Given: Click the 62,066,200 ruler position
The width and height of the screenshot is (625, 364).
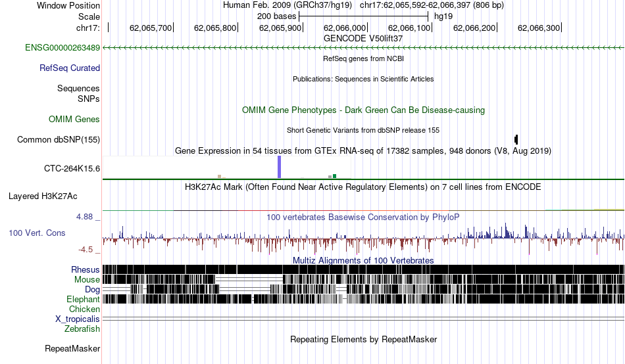Looking at the screenshot, I should pyautogui.click(x=474, y=28).
